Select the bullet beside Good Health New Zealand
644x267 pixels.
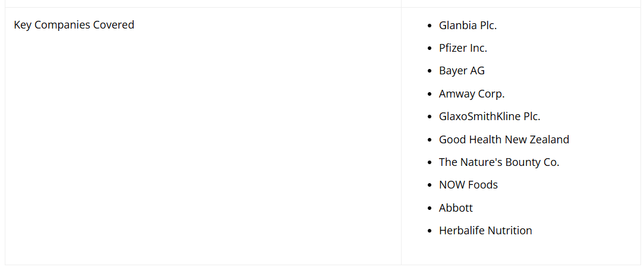coord(430,140)
